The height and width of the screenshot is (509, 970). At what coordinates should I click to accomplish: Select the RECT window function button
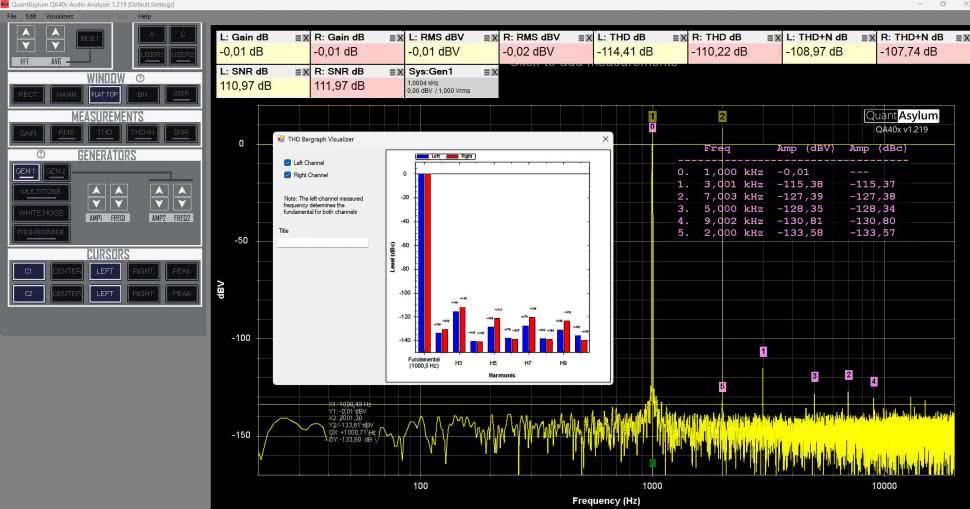(x=27, y=95)
